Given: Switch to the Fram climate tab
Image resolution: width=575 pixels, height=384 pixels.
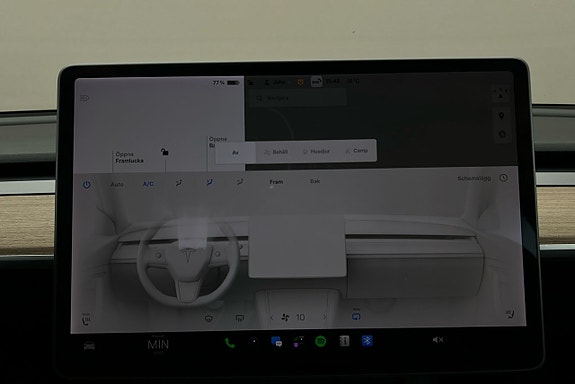Looking at the screenshot, I should click(276, 182).
